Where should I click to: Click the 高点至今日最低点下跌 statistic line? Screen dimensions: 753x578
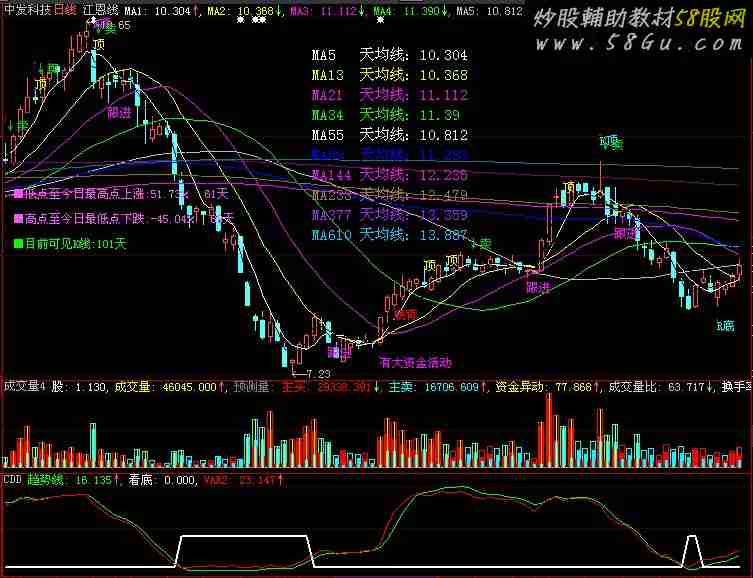(123, 219)
